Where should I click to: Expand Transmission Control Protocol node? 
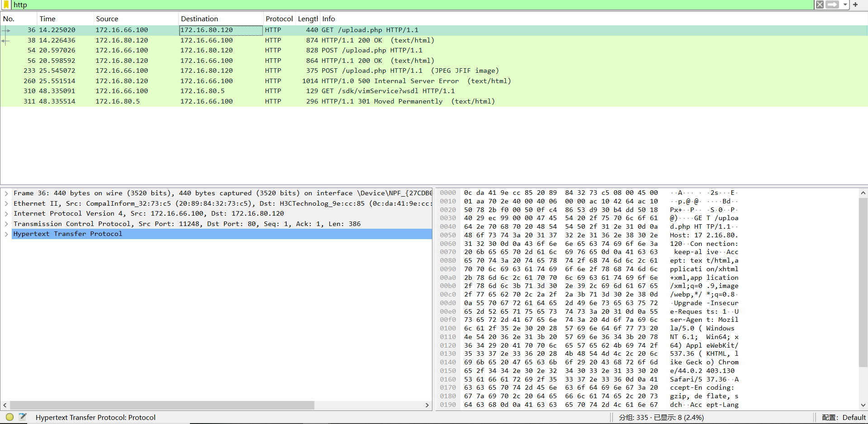[6, 224]
